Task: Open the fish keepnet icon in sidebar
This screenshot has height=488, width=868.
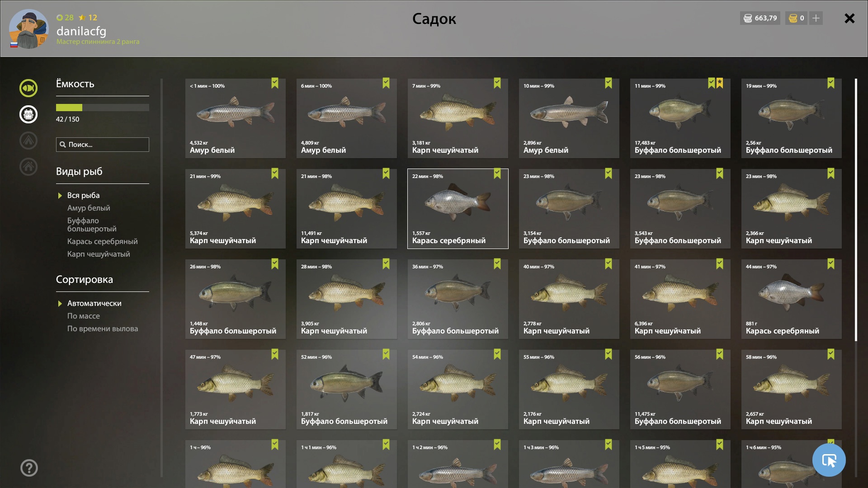Action: [28, 88]
